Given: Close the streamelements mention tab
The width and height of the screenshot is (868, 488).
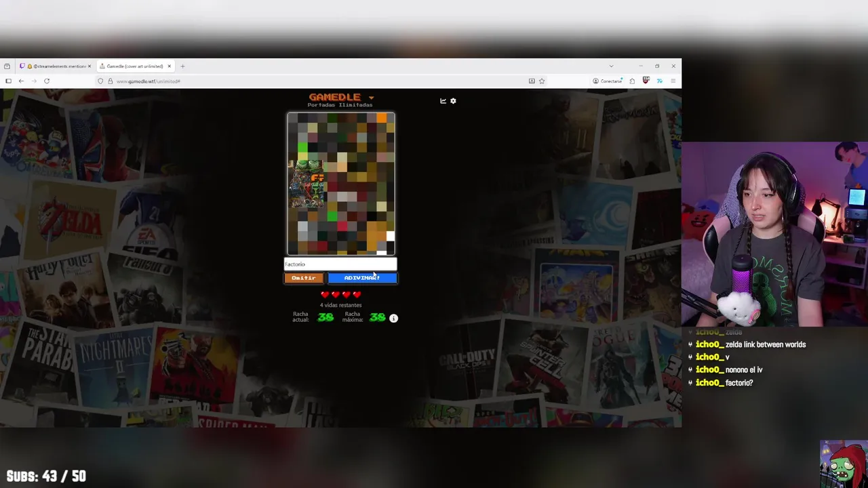Looking at the screenshot, I should pyautogui.click(x=89, y=66).
